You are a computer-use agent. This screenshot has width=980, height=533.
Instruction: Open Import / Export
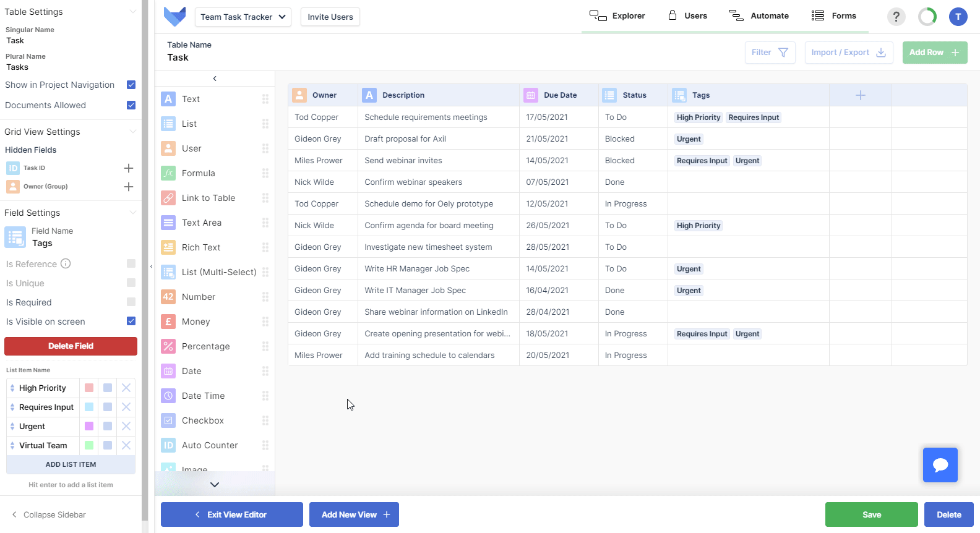click(849, 53)
